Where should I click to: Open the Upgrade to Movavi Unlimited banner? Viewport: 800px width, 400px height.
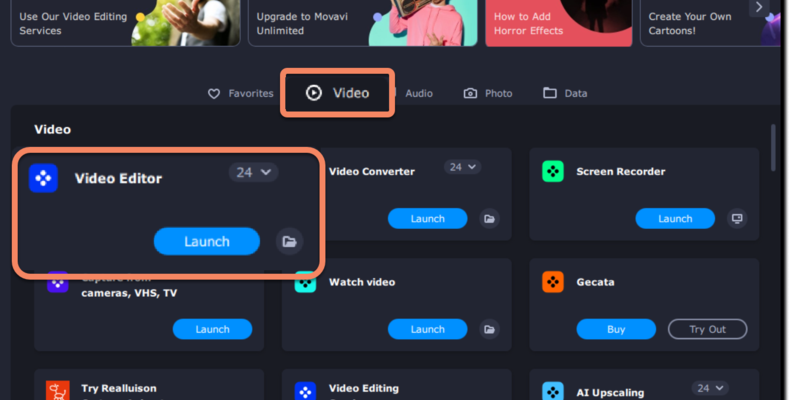pyautogui.click(x=363, y=23)
